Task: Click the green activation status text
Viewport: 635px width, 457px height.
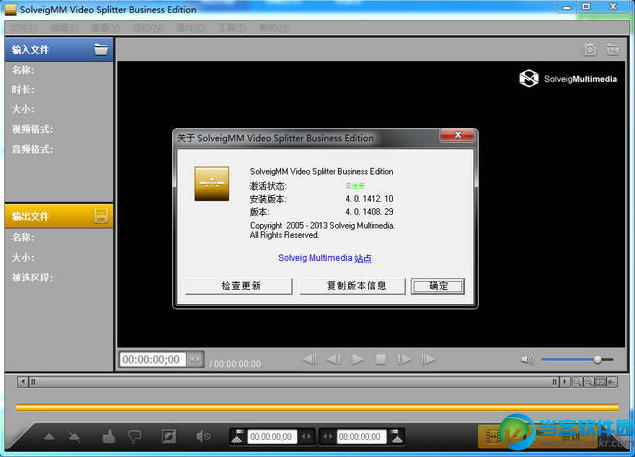Action: pos(355,186)
